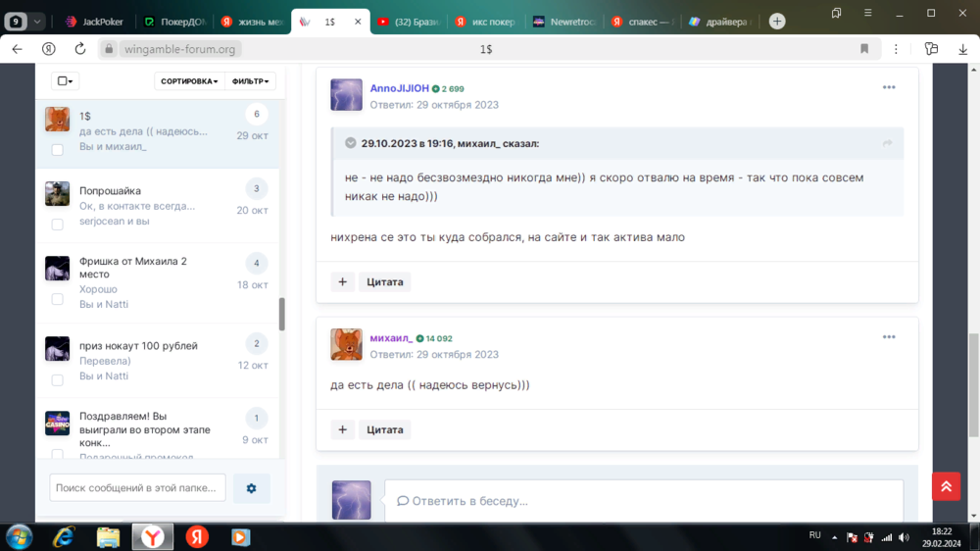The image size is (980, 551).
Task: Switch to the JackPoker browser tab
Action: pos(98,21)
